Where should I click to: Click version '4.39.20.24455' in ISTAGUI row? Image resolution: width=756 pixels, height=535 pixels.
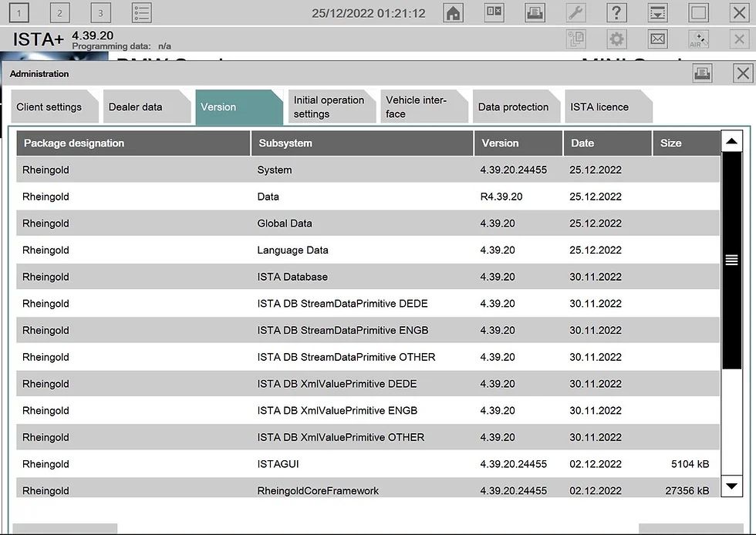pyautogui.click(x=514, y=464)
